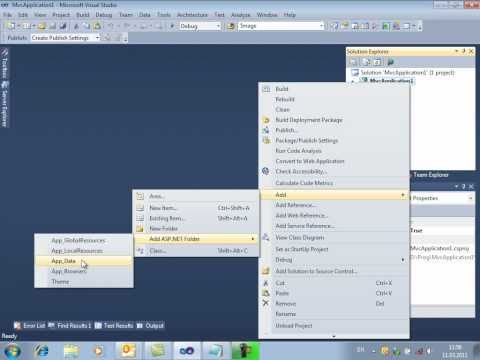Choose New Folder in Add submenu
480x360 pixels.
coord(196,229)
